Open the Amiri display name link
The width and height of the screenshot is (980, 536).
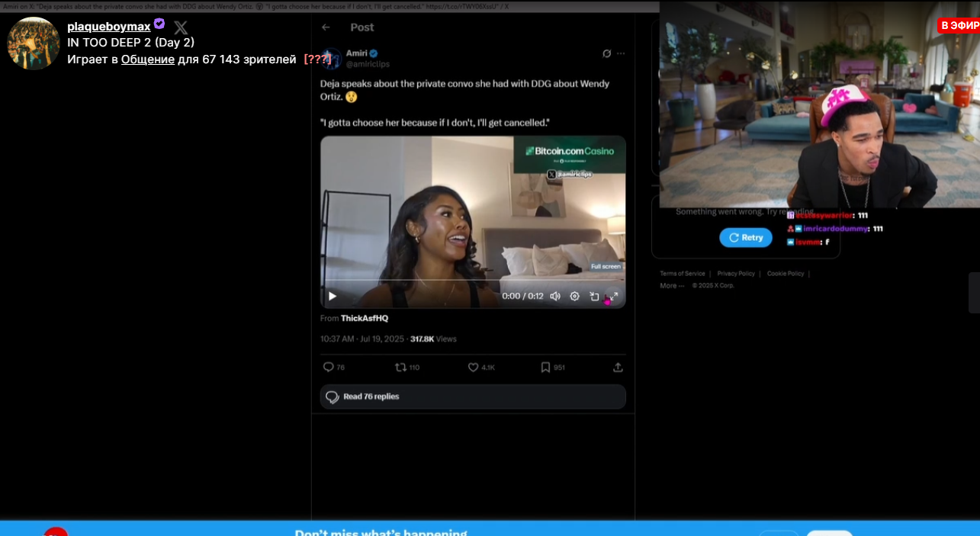point(356,53)
